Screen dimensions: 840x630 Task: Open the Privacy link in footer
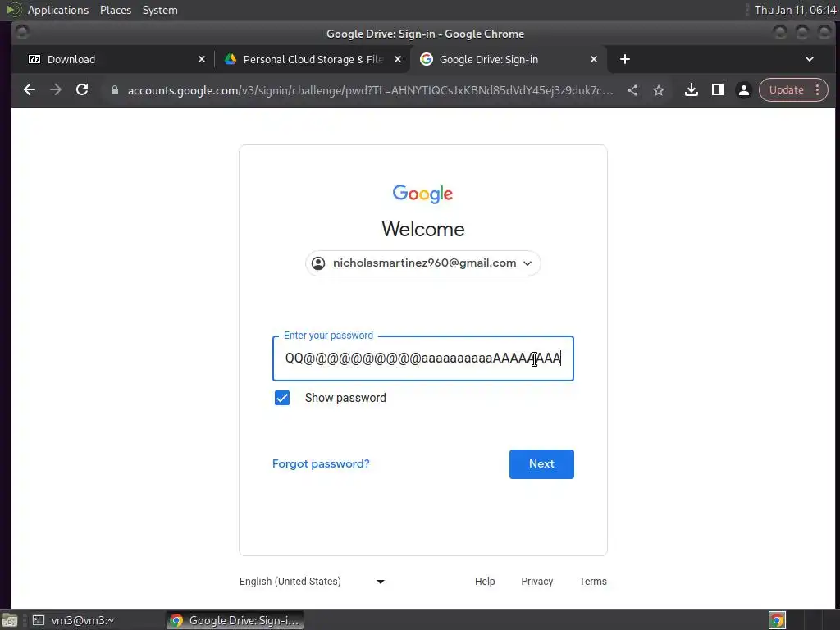click(536, 582)
